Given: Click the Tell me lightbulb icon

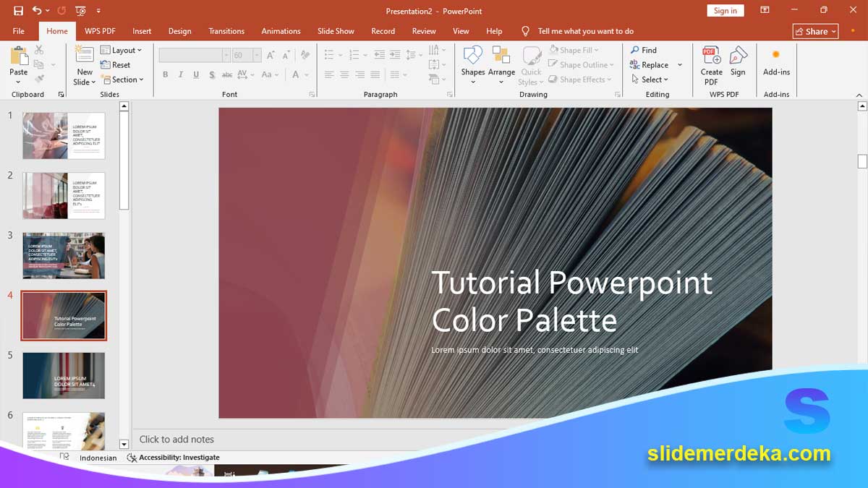Looking at the screenshot, I should coord(526,31).
